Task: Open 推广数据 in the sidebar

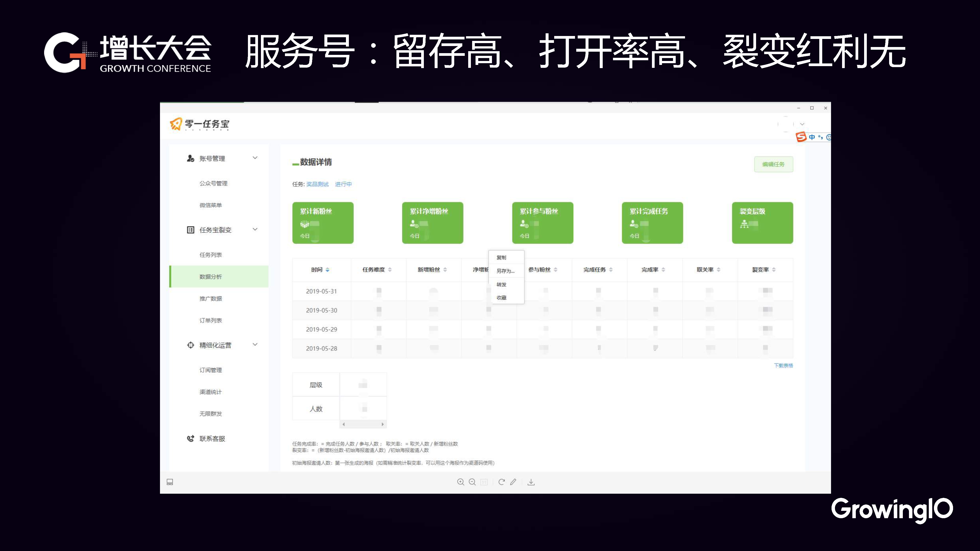Action: pos(211,299)
